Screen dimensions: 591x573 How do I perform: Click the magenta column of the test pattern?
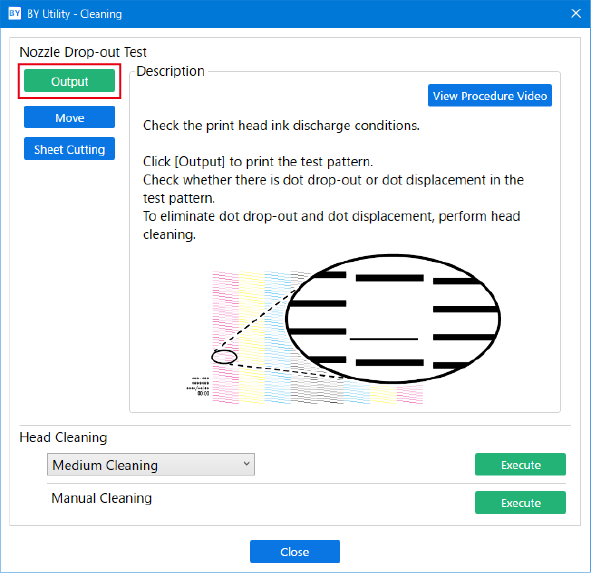[x=225, y=337]
